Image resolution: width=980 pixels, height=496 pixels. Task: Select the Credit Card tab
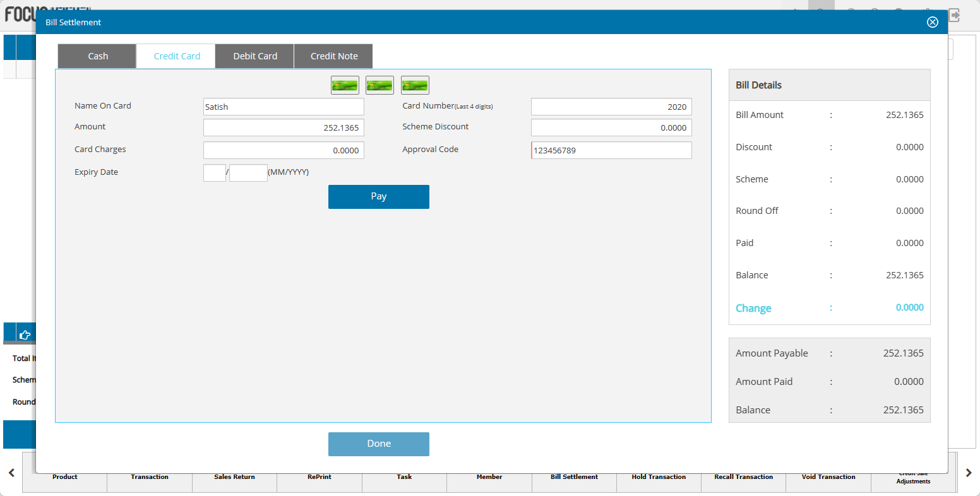pos(177,56)
